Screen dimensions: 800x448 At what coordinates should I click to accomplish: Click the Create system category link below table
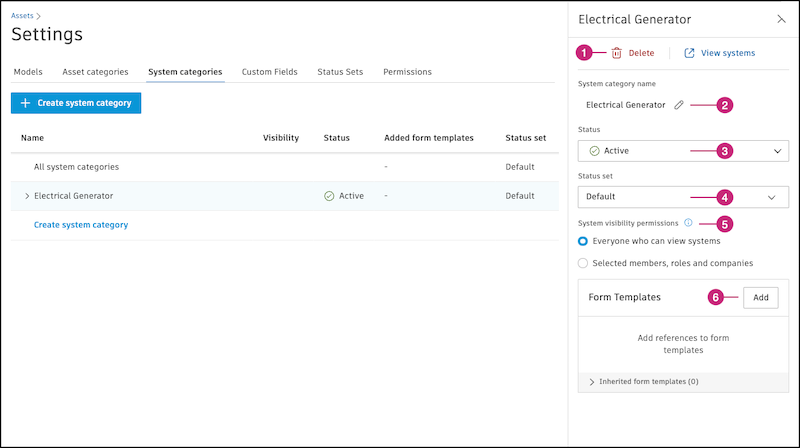[81, 225]
